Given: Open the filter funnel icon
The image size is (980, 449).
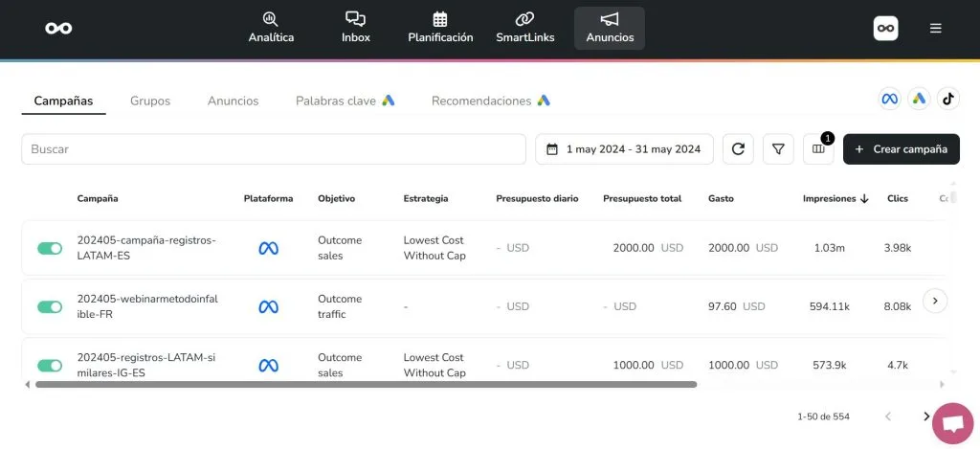Looking at the screenshot, I should click(x=778, y=149).
